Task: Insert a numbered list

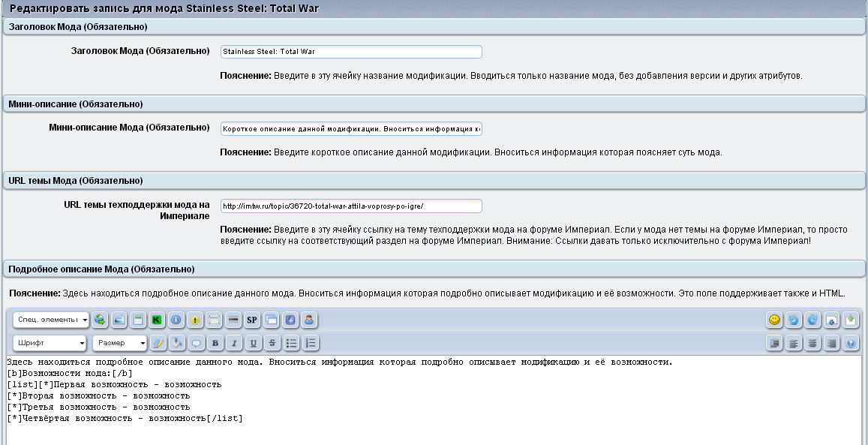Action: [x=311, y=343]
